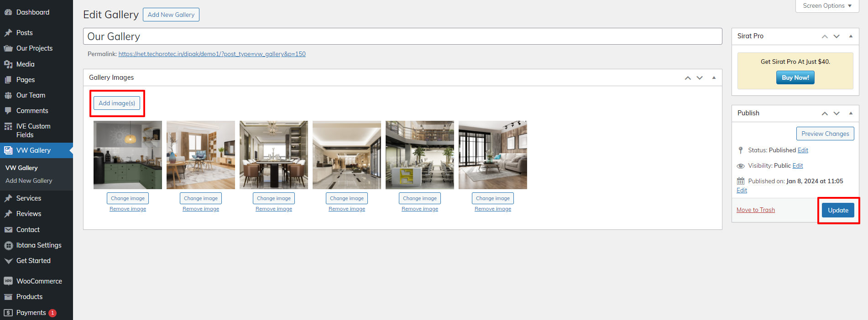The image size is (868, 320).
Task: Select the green kitchen gallery thumbnail
Action: [128, 155]
